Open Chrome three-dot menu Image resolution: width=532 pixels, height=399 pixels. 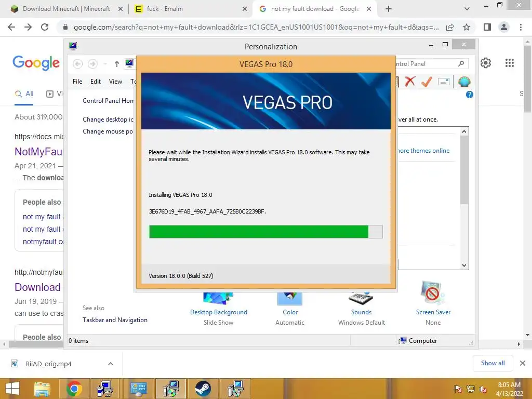point(521,27)
